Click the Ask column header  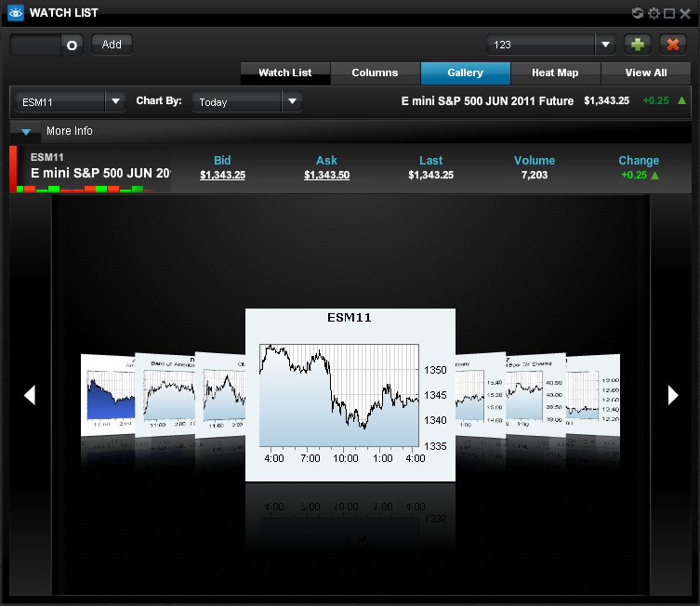(x=327, y=160)
